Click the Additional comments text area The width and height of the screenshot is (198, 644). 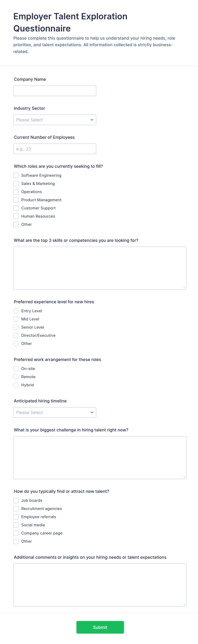click(100, 585)
